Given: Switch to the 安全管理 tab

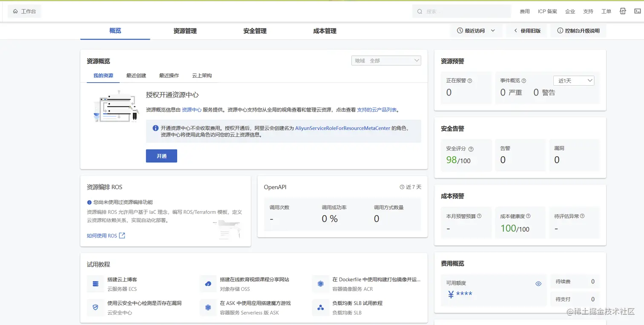Looking at the screenshot, I should [x=255, y=31].
